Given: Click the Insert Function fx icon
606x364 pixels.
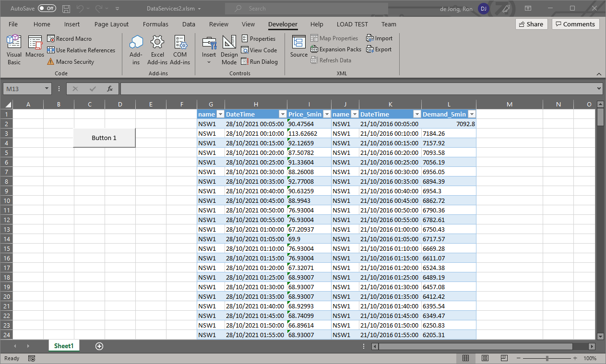Looking at the screenshot, I should pyautogui.click(x=110, y=89).
